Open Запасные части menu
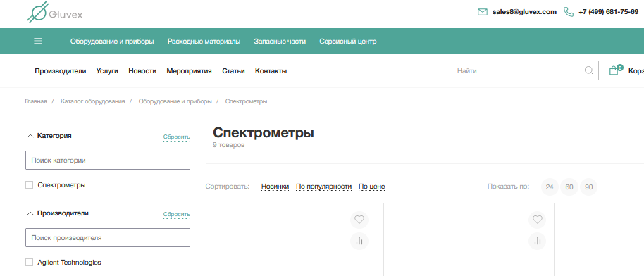644x276 pixels. point(280,42)
